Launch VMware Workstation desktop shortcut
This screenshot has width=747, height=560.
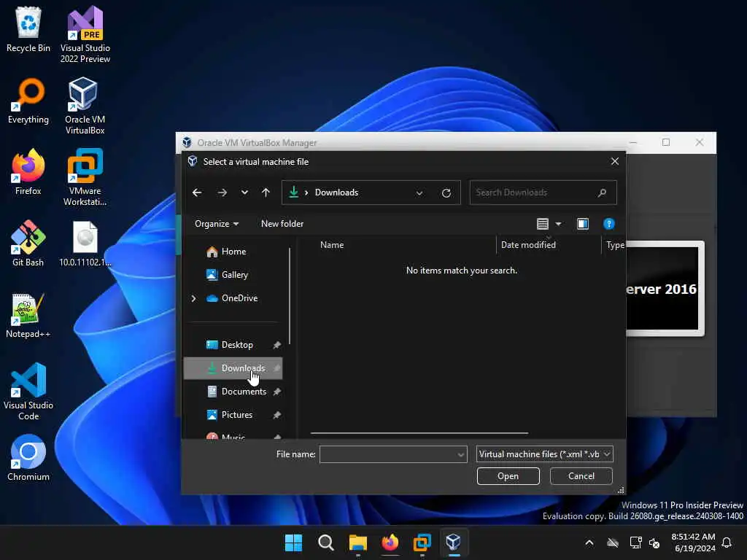85,178
